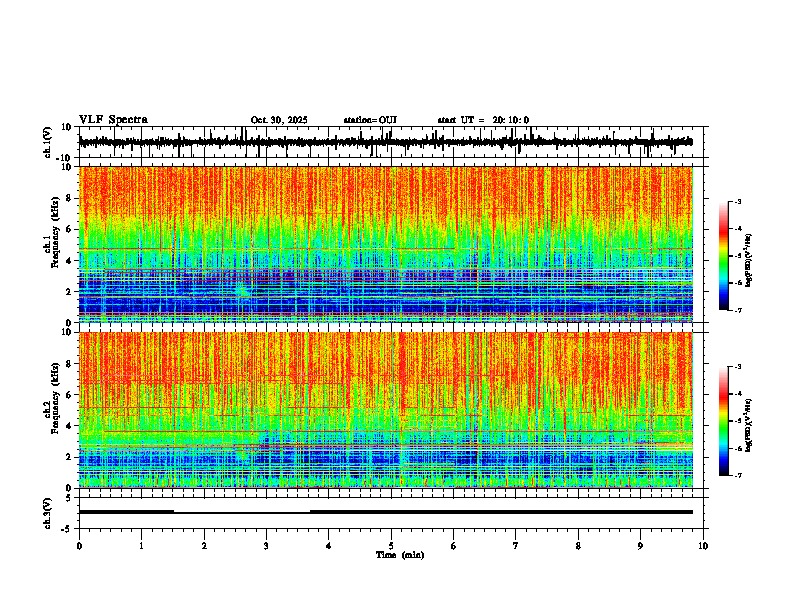Click the "8" kHz tick on ch.2 spectrogram axis
The width and height of the screenshot is (792, 612).
70,364
